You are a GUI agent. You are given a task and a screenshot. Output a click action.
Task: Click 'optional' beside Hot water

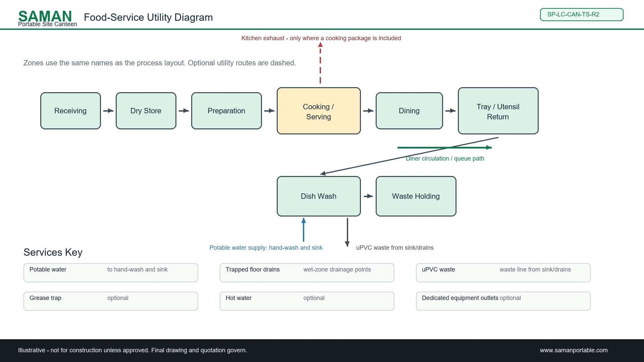314,298
